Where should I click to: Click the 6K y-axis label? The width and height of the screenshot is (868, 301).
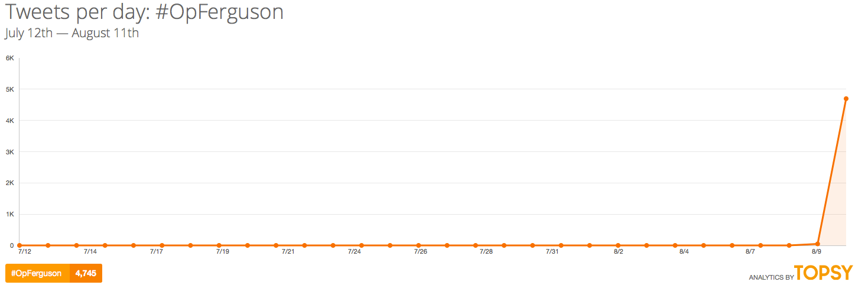[x=9, y=58]
